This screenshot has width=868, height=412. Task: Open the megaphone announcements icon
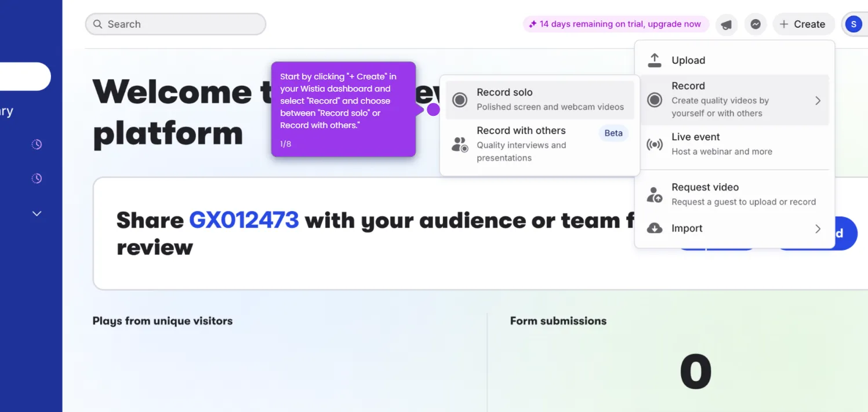[726, 24]
